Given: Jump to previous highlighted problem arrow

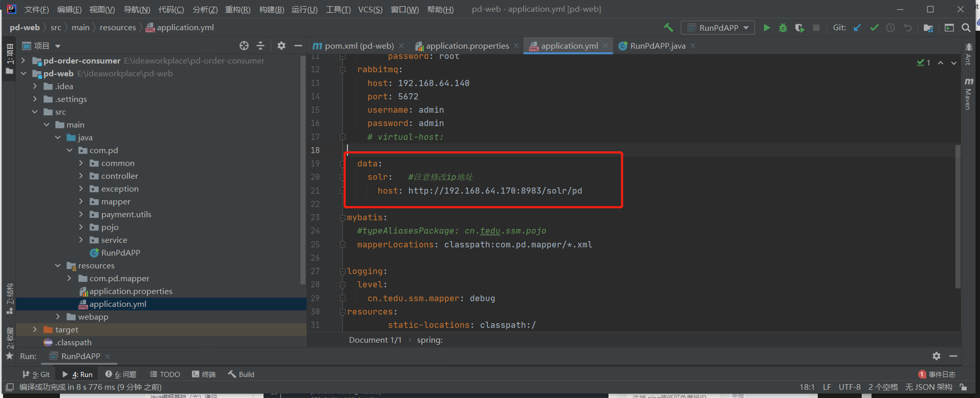Looking at the screenshot, I should tap(941, 63).
